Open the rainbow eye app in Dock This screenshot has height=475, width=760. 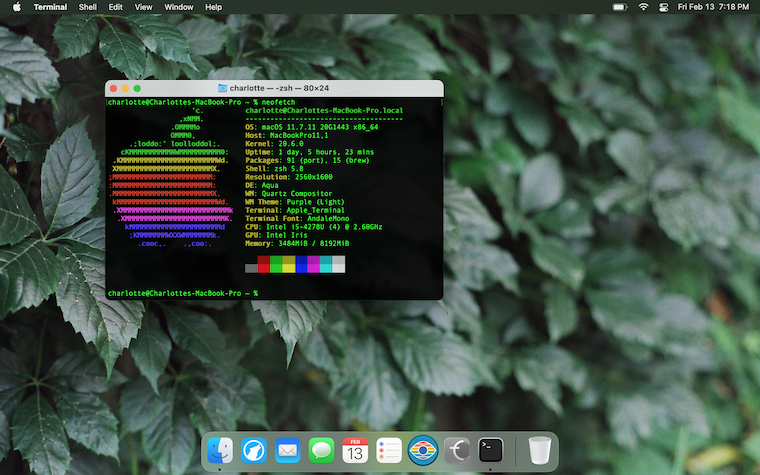coord(423,451)
